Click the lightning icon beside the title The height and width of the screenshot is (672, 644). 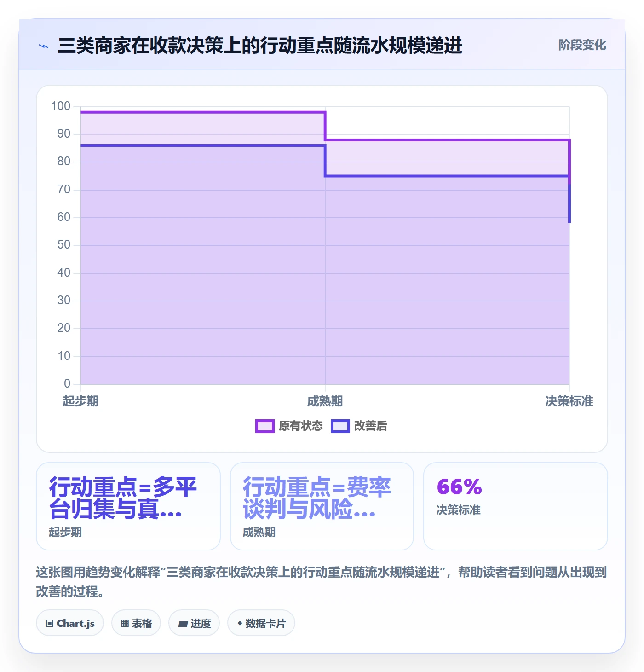coord(44,46)
